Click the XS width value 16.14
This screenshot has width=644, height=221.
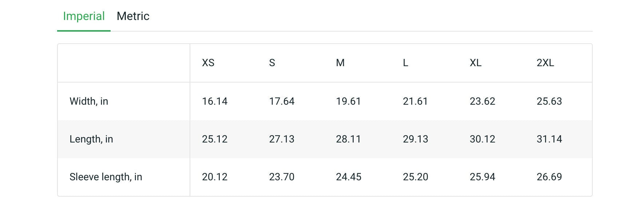215,101
